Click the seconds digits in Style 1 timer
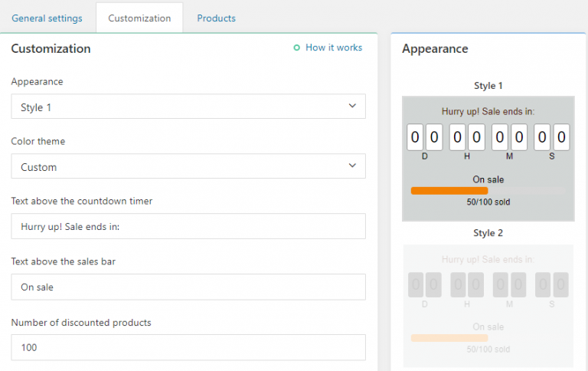Viewport: 588px width, 371px height. (552, 138)
